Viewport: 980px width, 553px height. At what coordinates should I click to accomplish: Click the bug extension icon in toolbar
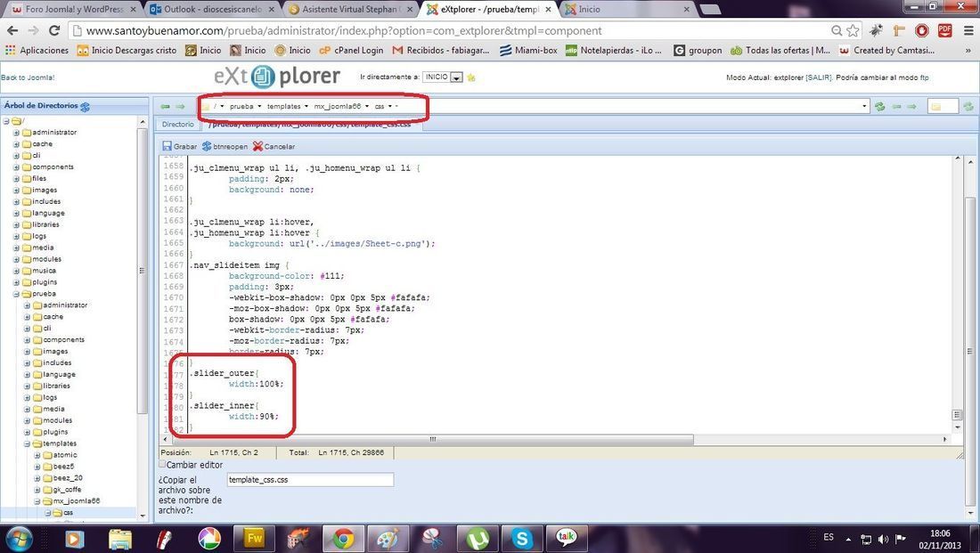[x=876, y=30]
